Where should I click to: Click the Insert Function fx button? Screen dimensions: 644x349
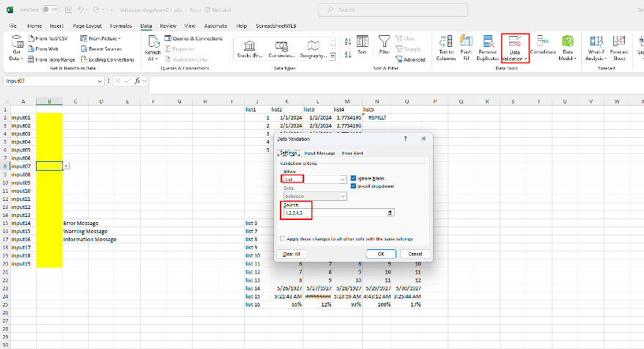[x=137, y=81]
